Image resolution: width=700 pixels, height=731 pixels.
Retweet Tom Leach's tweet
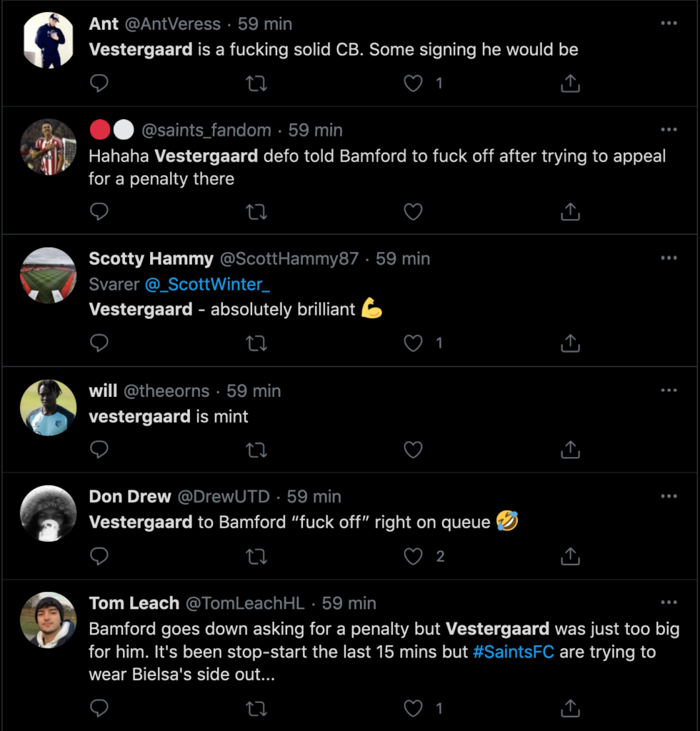click(256, 707)
